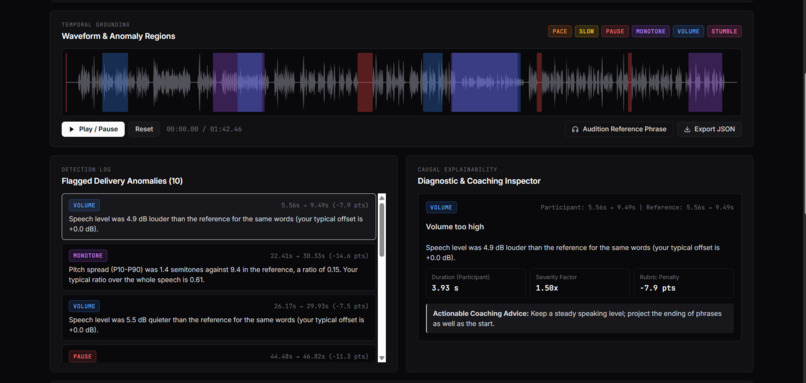
Task: Select the pause anomaly at 44.48s – 46.82s
Action: click(x=219, y=354)
